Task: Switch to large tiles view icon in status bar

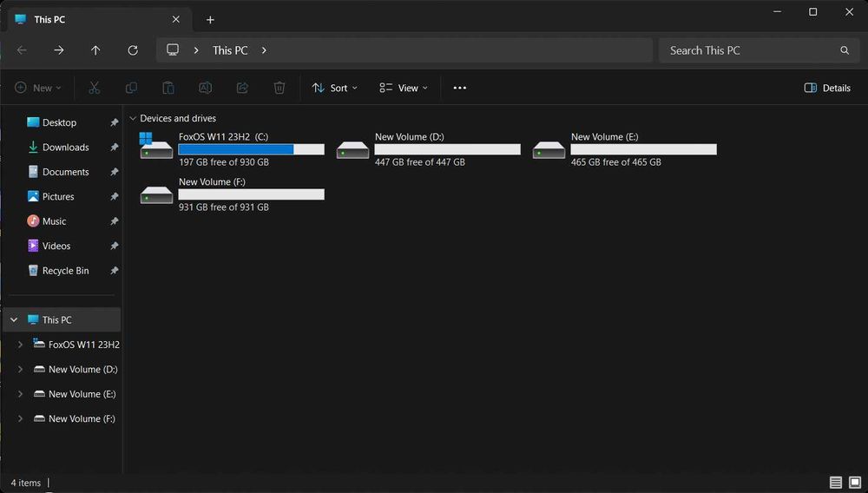Action: (855, 483)
